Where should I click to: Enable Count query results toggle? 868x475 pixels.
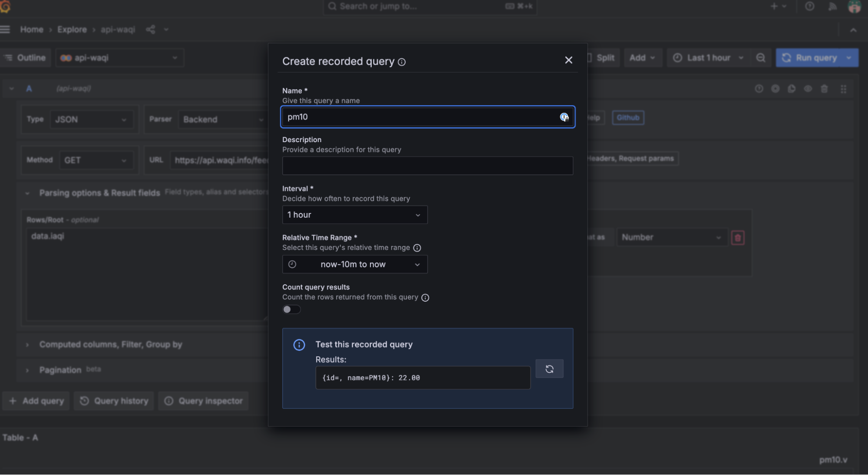(291, 309)
